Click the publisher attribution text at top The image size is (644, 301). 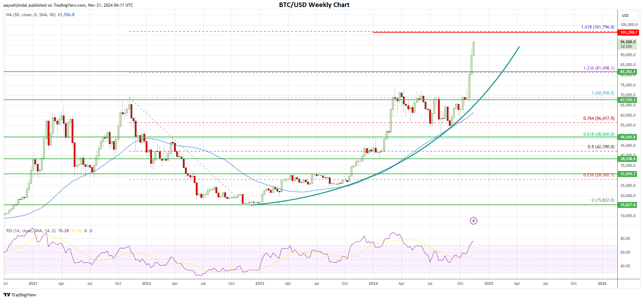click(x=68, y=5)
